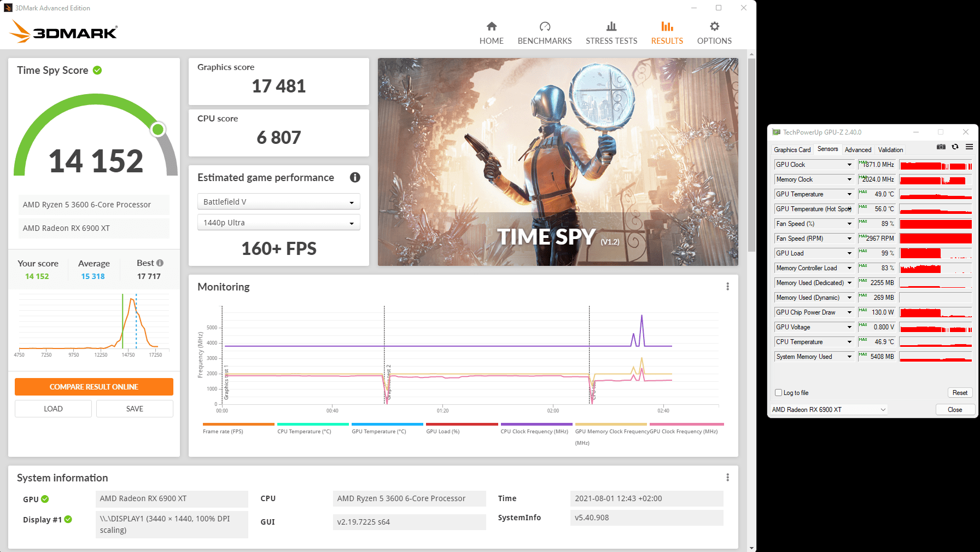Click the GPU Clock graph in GPU-Z
The height and width of the screenshot is (552, 980).
936,165
